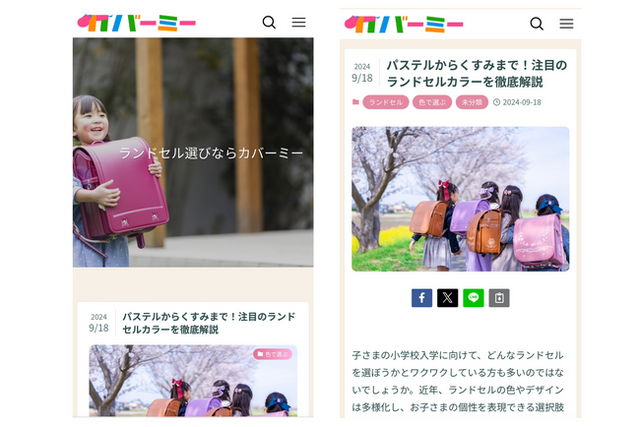Open the cherry blossom thumbnail in left card
This screenshot has width=640, height=427.
pyautogui.click(x=193, y=380)
